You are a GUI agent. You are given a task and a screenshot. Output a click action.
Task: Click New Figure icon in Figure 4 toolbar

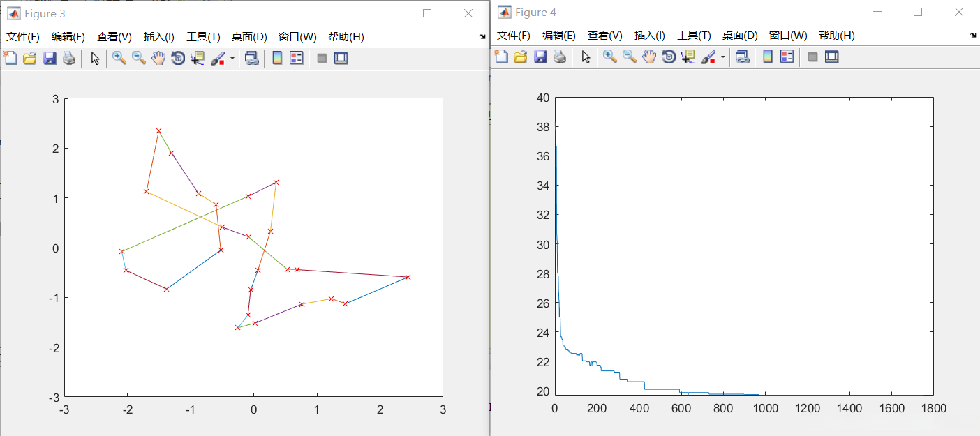[501, 58]
